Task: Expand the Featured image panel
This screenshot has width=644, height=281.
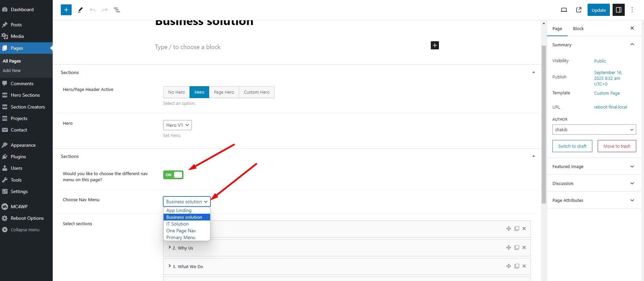Action: [x=594, y=166]
